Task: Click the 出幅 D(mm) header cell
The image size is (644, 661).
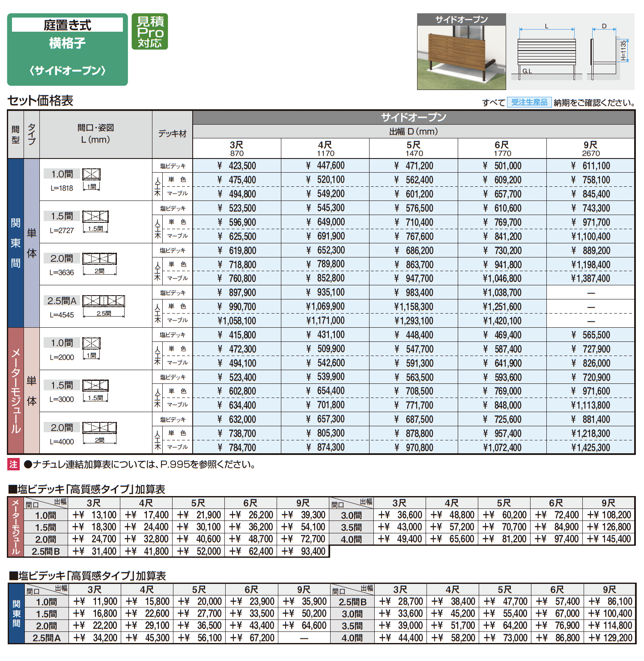Action: pyautogui.click(x=414, y=132)
